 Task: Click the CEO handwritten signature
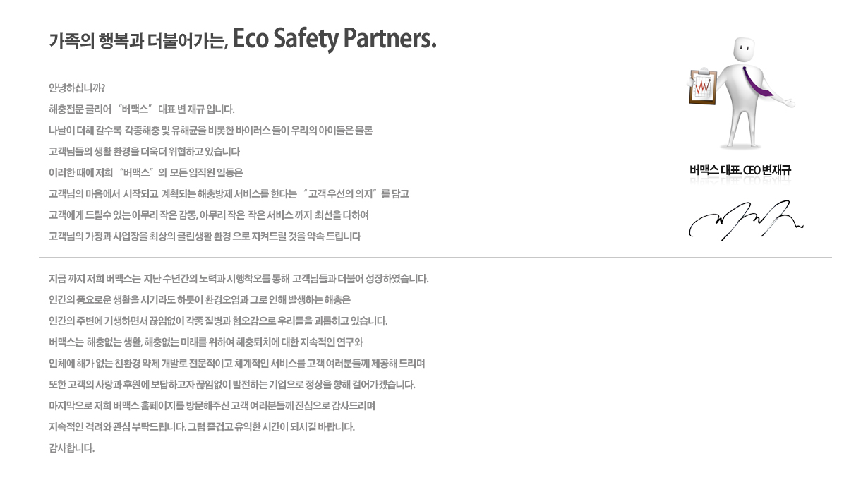point(746,220)
